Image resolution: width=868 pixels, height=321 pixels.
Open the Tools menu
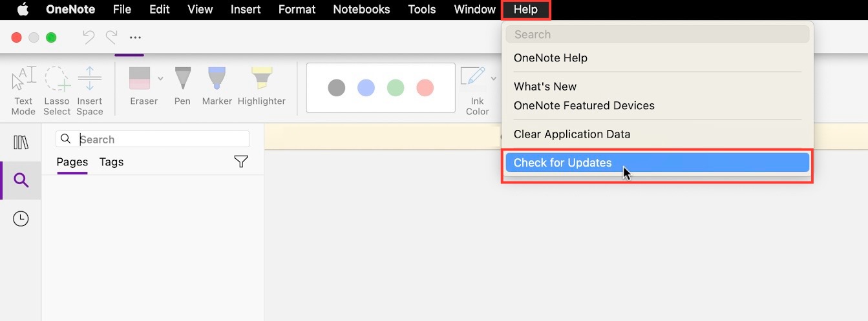pyautogui.click(x=422, y=9)
